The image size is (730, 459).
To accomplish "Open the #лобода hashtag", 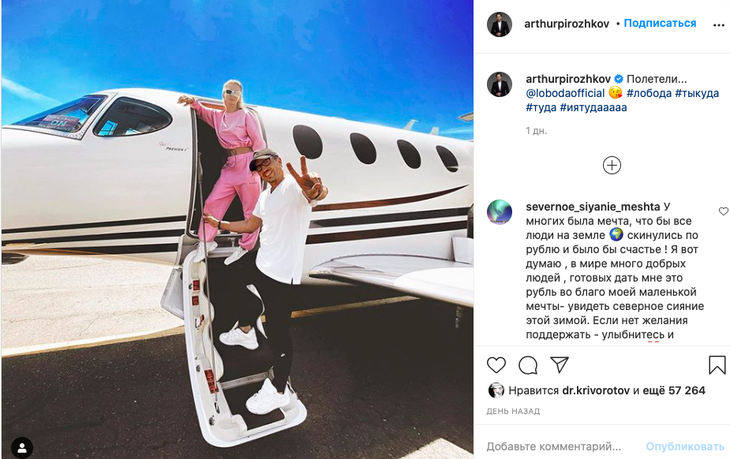I will (649, 93).
